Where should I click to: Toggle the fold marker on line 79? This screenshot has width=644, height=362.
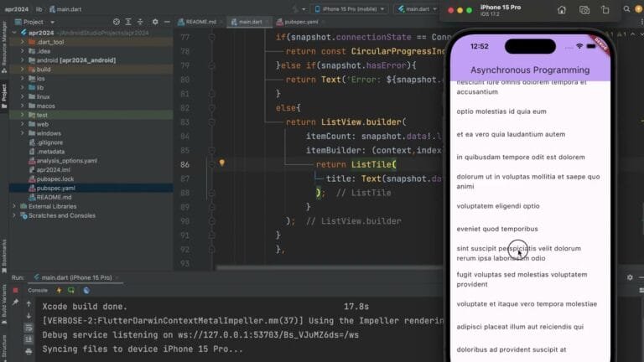(212, 65)
